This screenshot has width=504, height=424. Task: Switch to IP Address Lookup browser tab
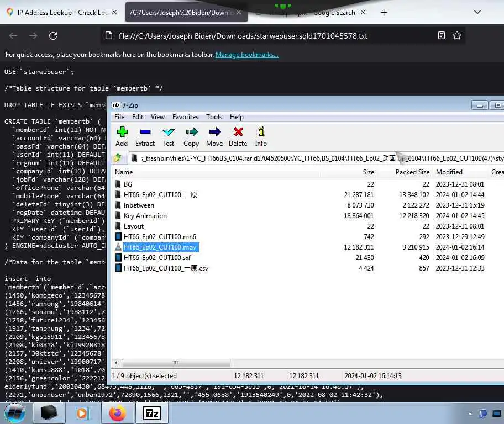(x=62, y=13)
